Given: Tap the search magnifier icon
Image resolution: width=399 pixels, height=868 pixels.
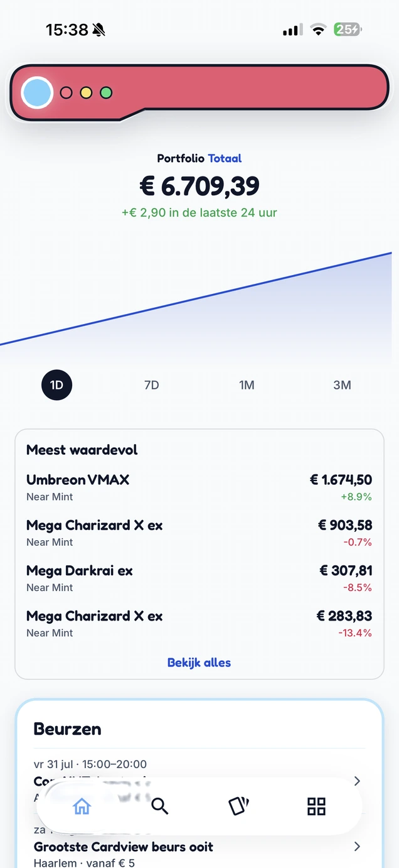Looking at the screenshot, I should coord(160,806).
